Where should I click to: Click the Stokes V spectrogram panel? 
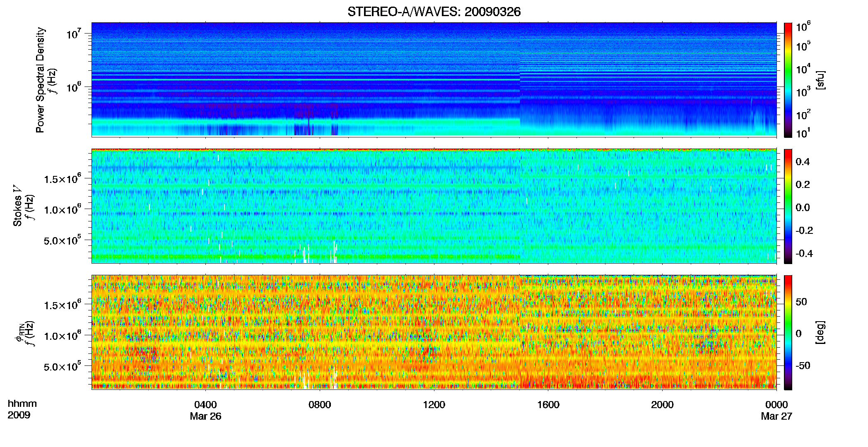(434, 206)
